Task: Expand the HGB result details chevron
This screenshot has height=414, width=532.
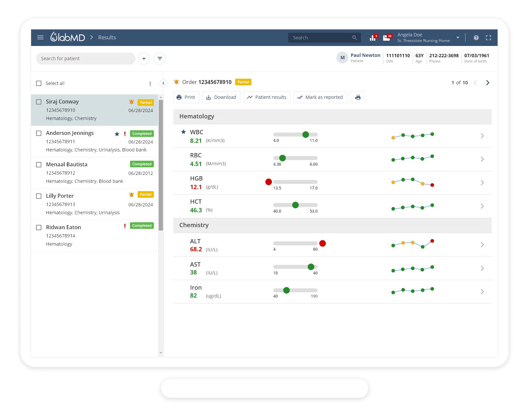Action: pyautogui.click(x=482, y=183)
